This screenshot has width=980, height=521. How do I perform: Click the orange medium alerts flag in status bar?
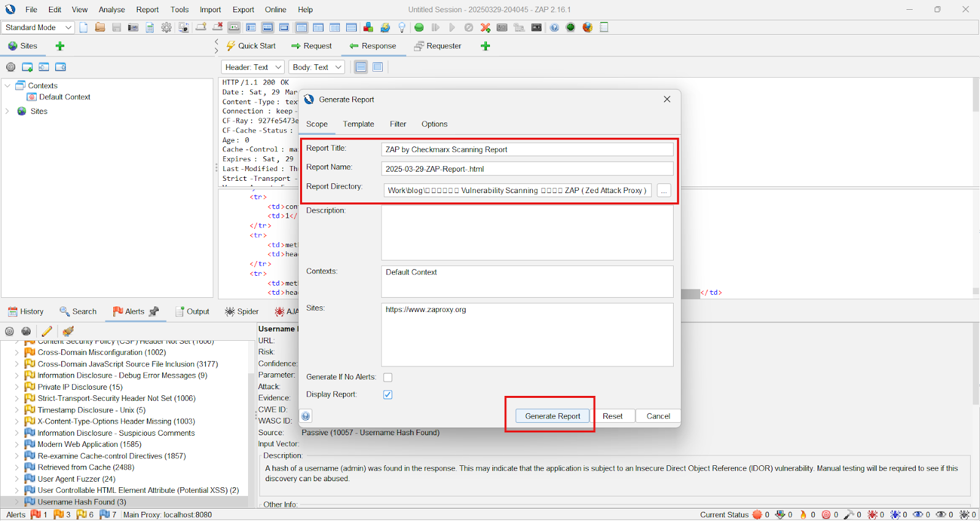point(58,514)
